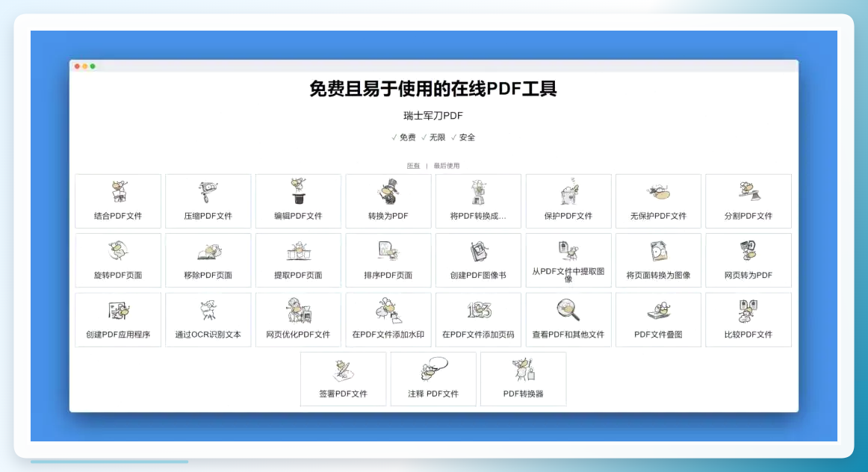The width and height of the screenshot is (868, 472).
Task: Click the ✓ 免费 label
Action: [x=403, y=137]
